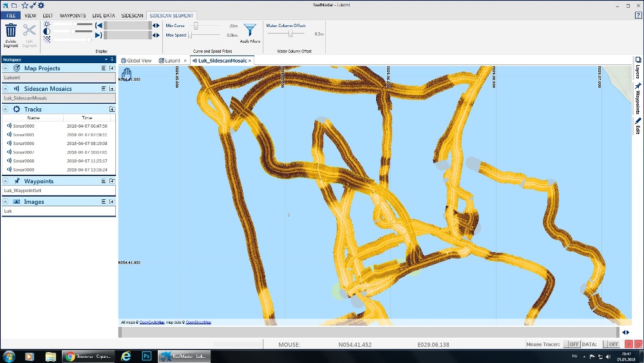Toggle the DATA switch
The image size is (644, 363).
[611, 345]
